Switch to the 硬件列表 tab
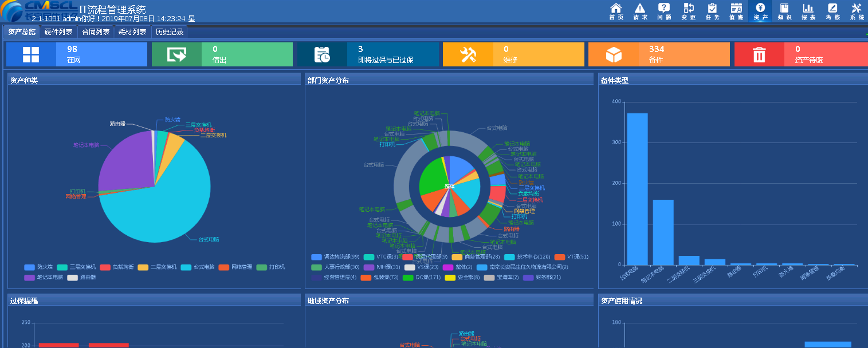 tap(58, 32)
